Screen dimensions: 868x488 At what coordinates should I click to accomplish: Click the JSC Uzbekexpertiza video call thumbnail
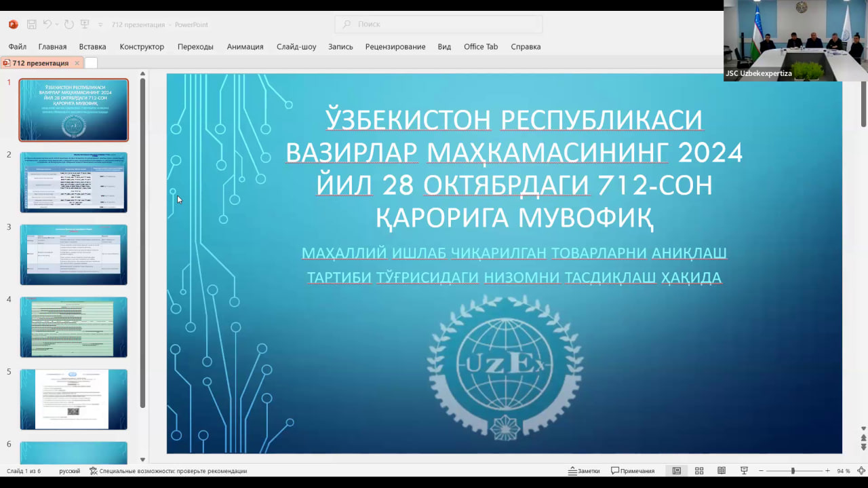click(795, 41)
